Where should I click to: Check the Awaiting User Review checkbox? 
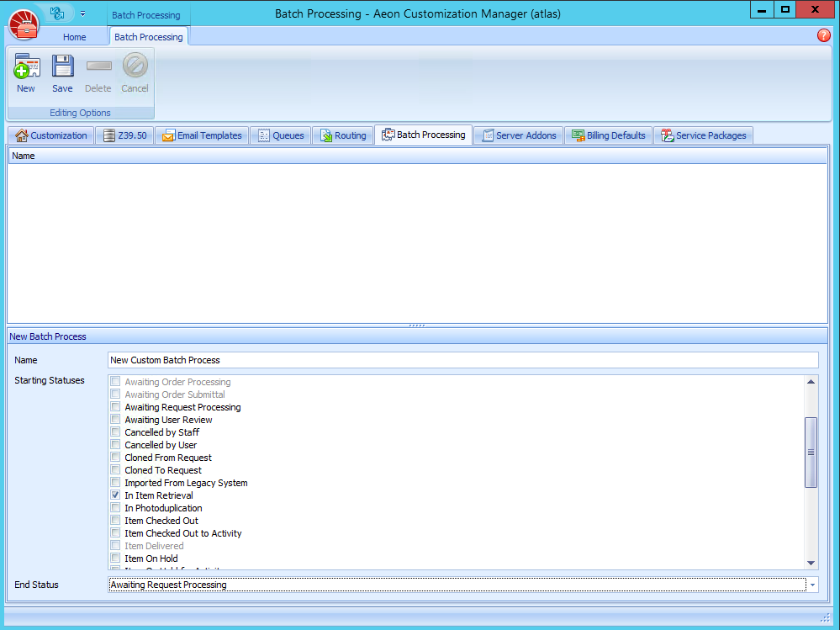click(x=116, y=420)
